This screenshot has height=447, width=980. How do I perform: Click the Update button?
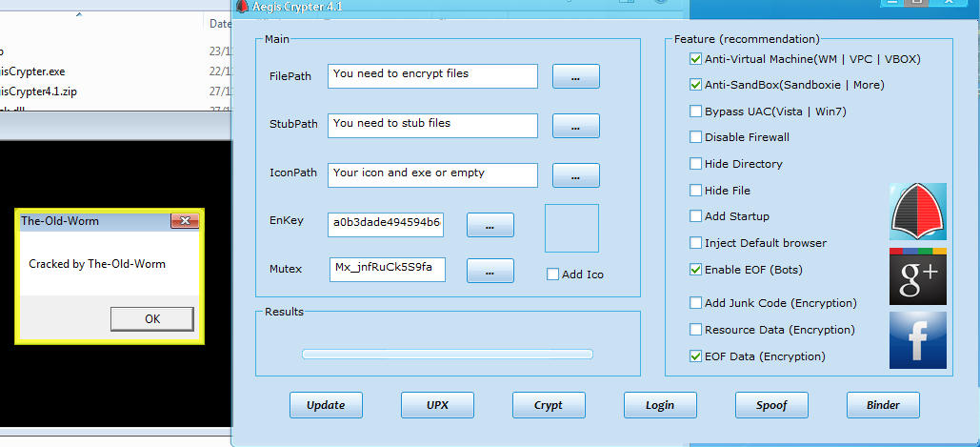[326, 405]
